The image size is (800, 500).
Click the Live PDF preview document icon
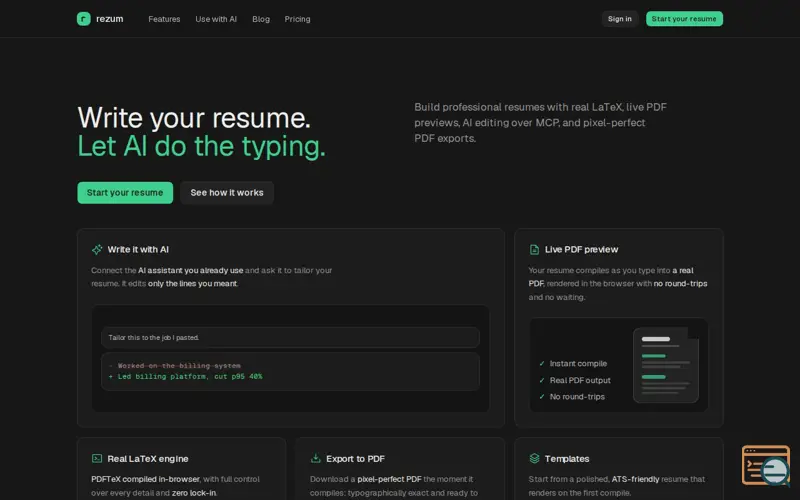point(534,249)
